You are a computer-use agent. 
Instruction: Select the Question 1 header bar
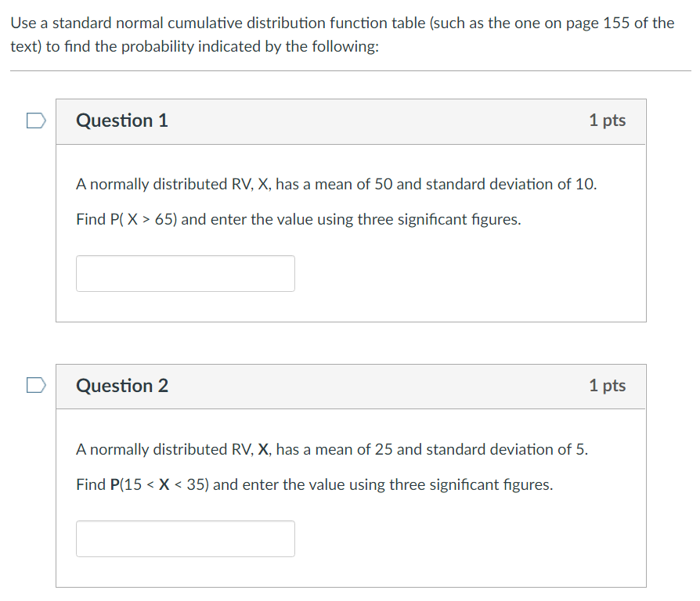[x=351, y=121]
